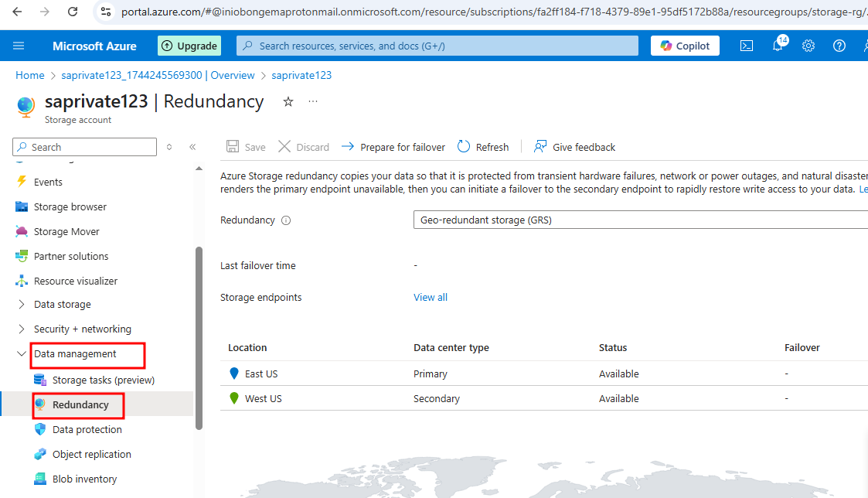868x498 pixels.
Task: Open the Azure portal hamburger menu
Action: [19, 46]
